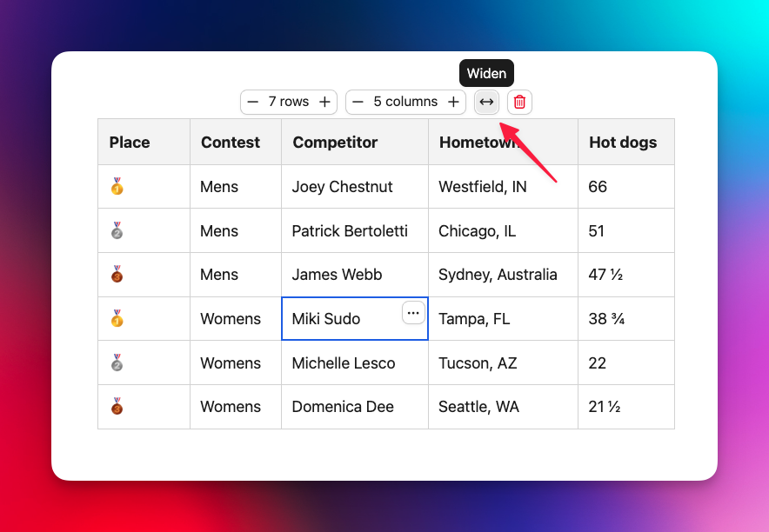Screen dimensions: 769x532
Task: Remove a column with the minus button
Action: (x=358, y=102)
